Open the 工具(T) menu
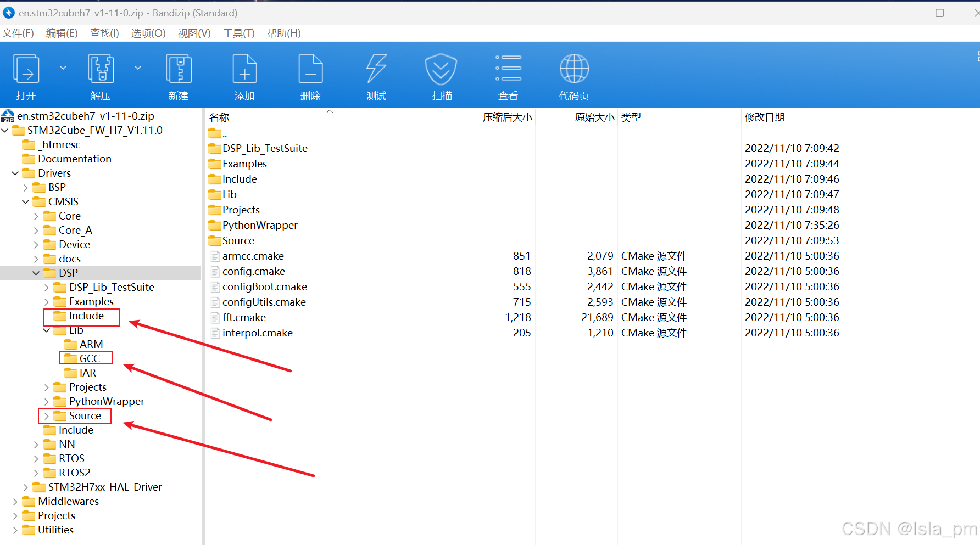This screenshot has height=545, width=980. (238, 33)
